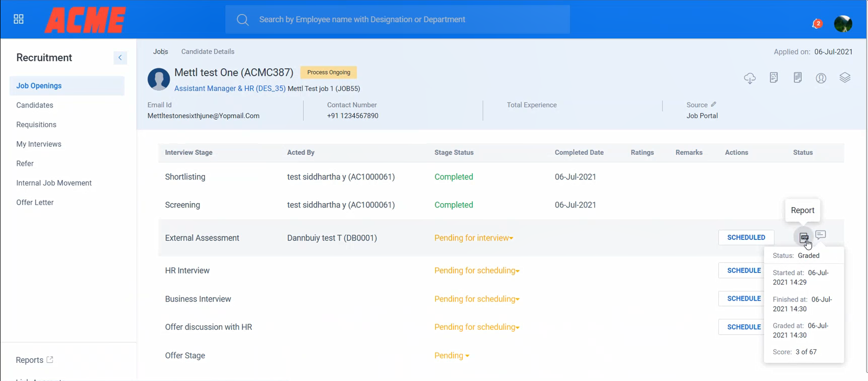The width and height of the screenshot is (868, 381).
Task: Click Job Portal source value
Action: [702, 116]
